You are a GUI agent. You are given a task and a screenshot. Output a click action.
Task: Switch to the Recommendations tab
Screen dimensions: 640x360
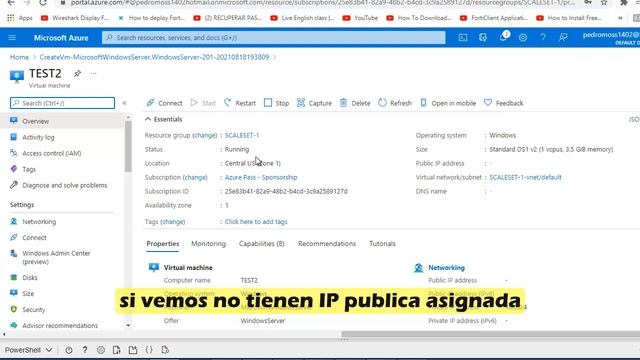(x=327, y=244)
